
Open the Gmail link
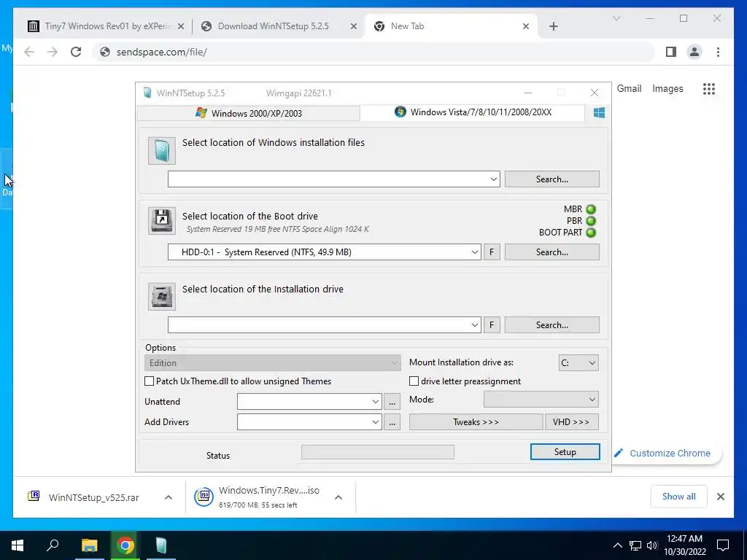[629, 88]
